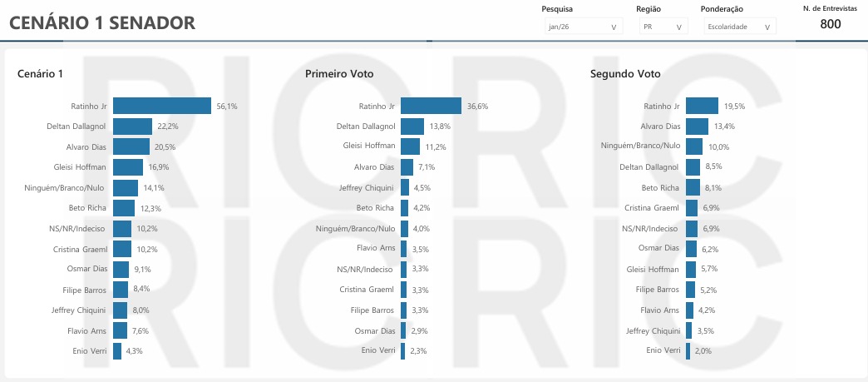The width and height of the screenshot is (868, 382).
Task: Click Ratinho Jr bar in Segundo Voto
Action: coord(702,106)
